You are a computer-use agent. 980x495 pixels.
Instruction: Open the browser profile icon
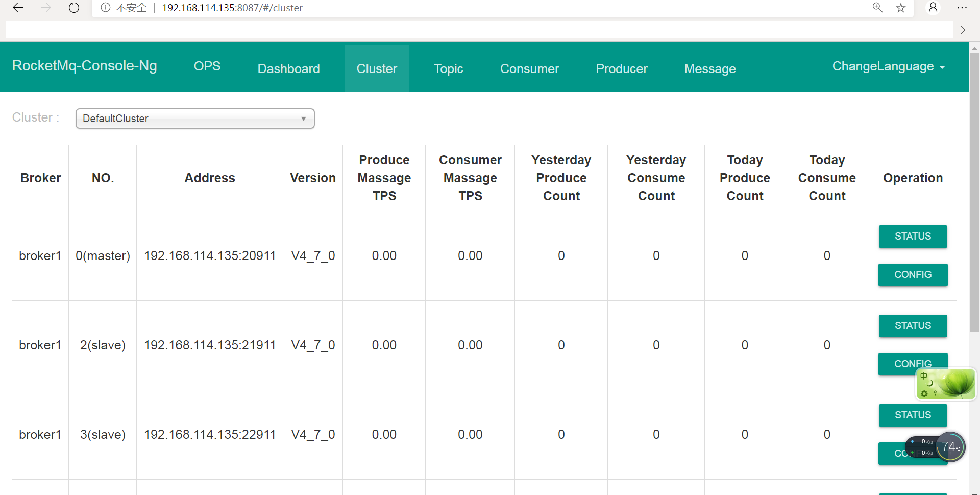tap(933, 8)
